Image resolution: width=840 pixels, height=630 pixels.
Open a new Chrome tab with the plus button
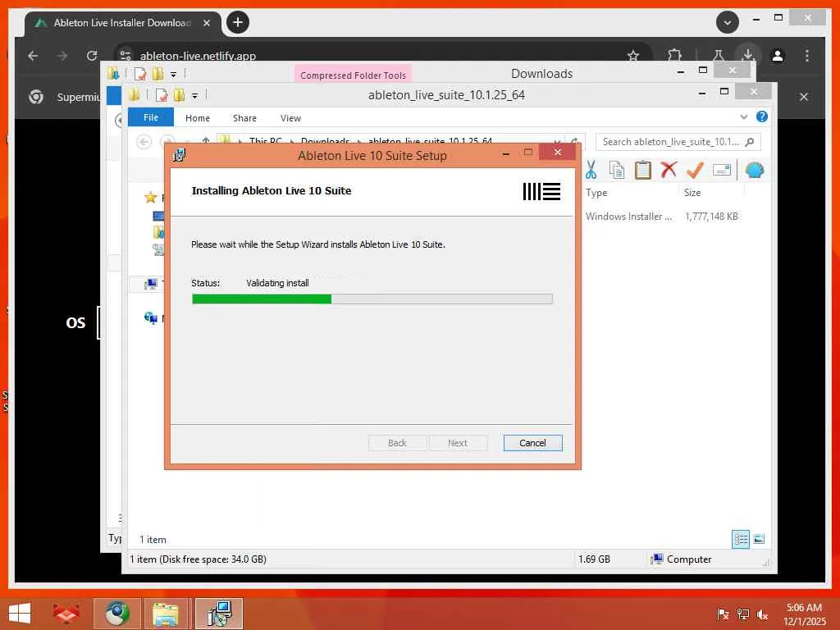(x=238, y=22)
